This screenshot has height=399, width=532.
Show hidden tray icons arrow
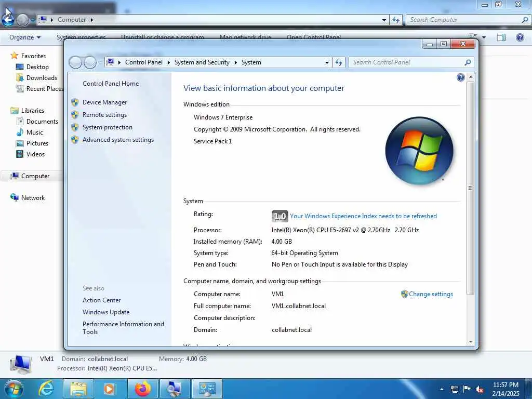pyautogui.click(x=442, y=389)
